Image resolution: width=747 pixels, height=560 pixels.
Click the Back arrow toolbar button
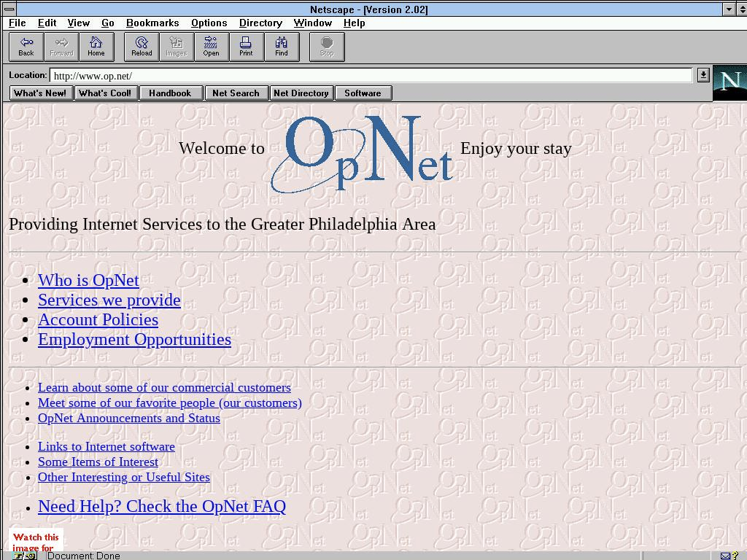click(26, 47)
